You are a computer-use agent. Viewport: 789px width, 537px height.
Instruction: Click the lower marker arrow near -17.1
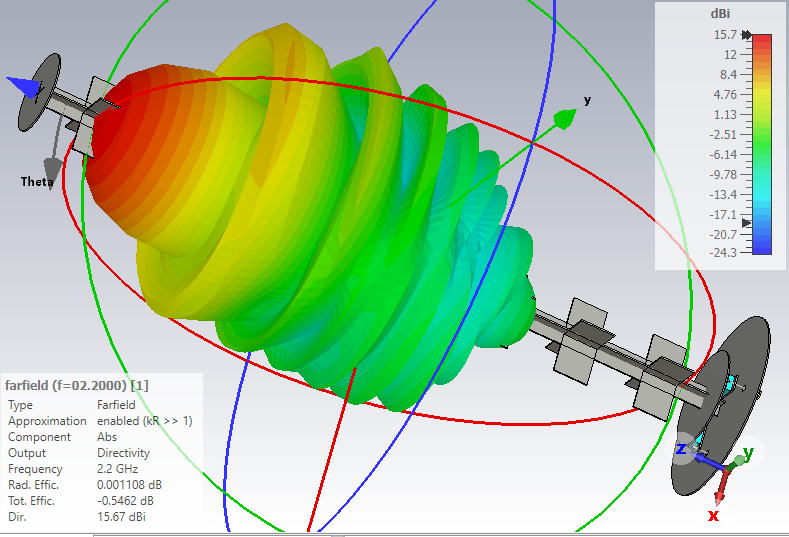tap(747, 222)
